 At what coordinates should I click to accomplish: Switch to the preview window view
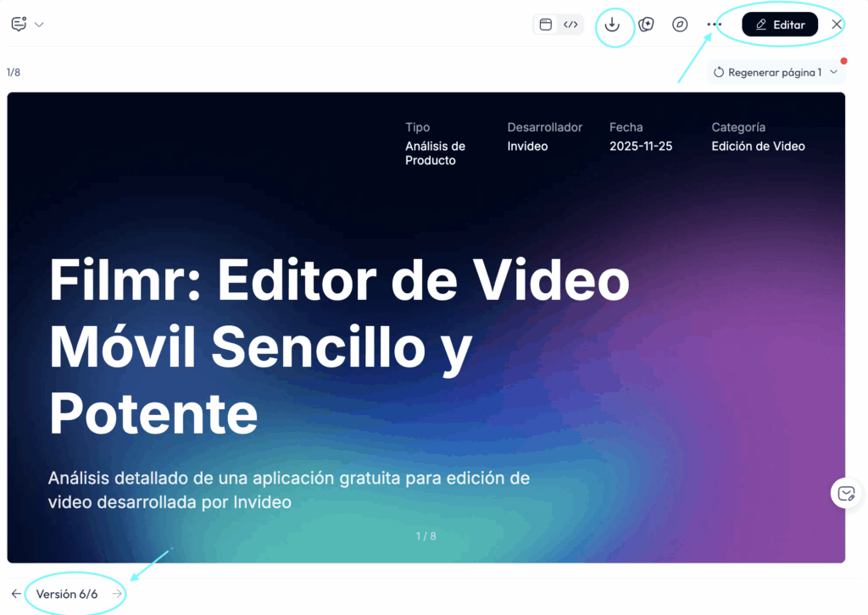click(546, 25)
